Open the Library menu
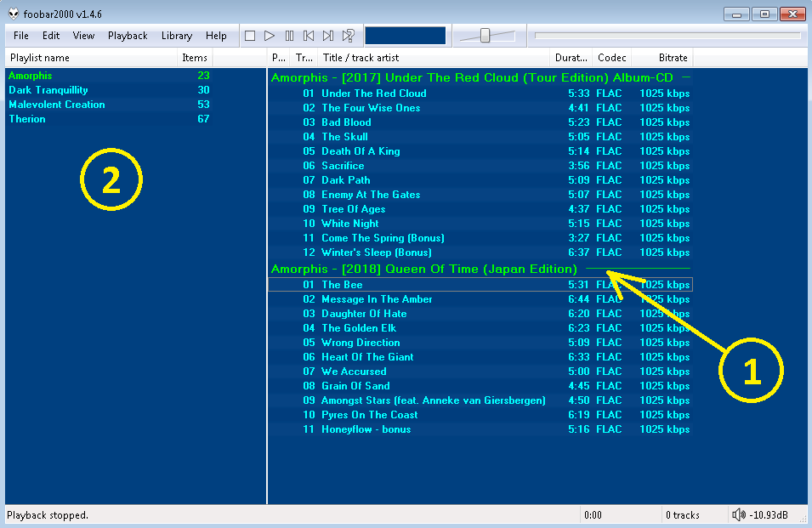Image resolution: width=812 pixels, height=528 pixels. 176,36
